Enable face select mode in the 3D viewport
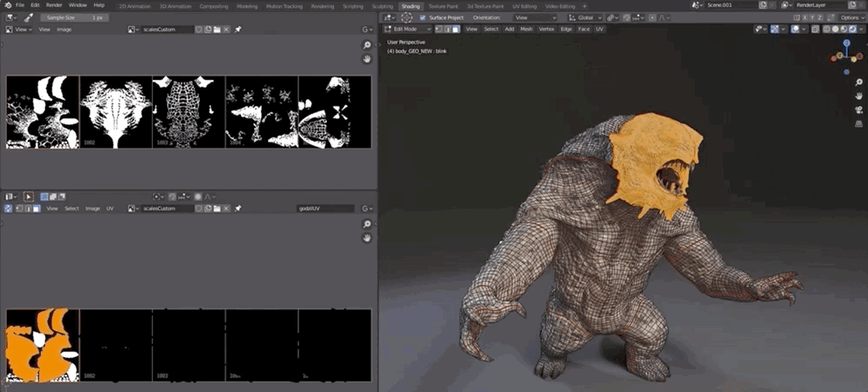The image size is (868, 392). 454,30
